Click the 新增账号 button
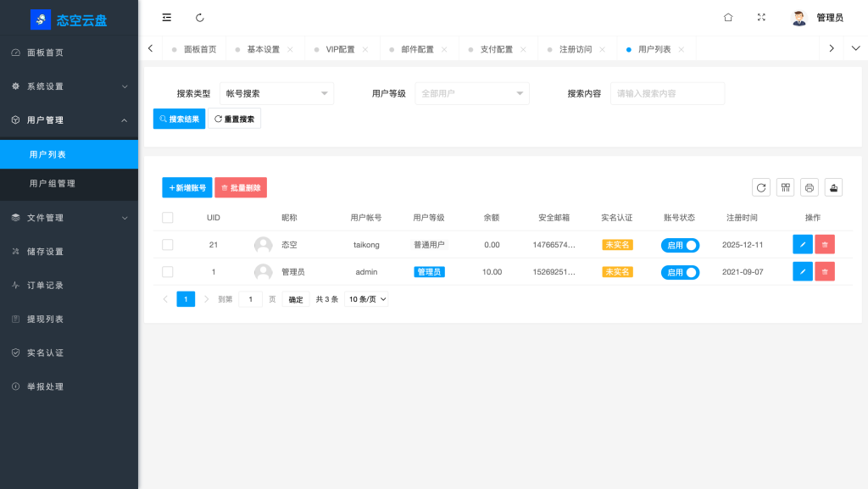The image size is (868, 489). click(x=186, y=186)
